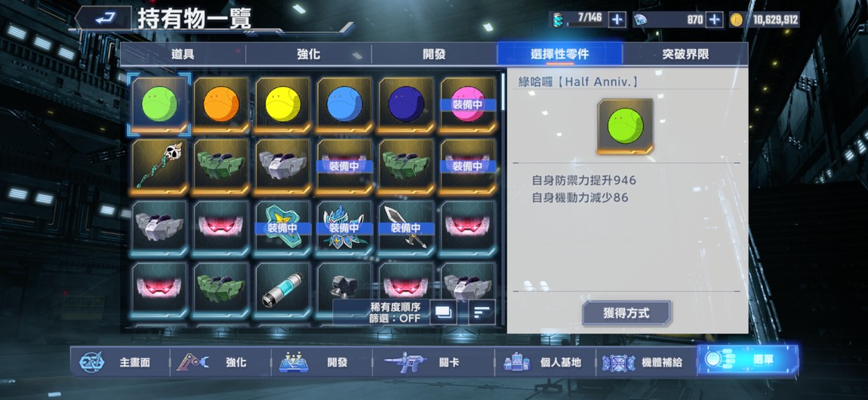This screenshot has height=400, width=868.
Task: Click the 獲得方式 button
Action: point(626,313)
